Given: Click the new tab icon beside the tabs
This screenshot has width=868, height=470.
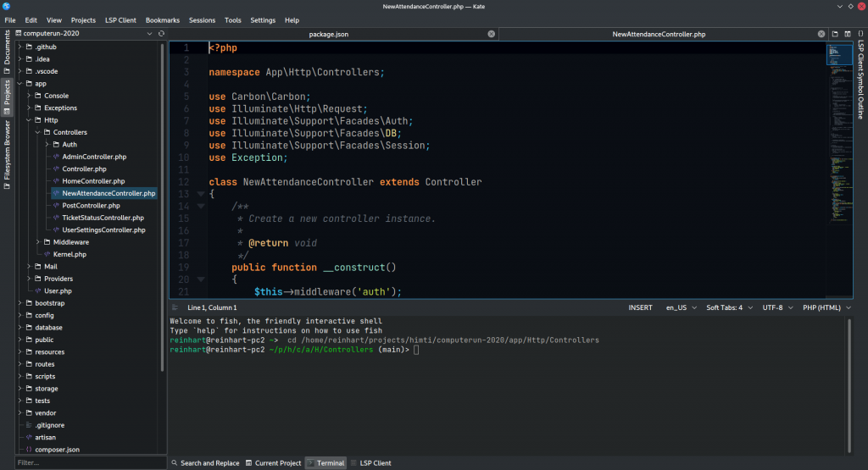Looking at the screenshot, I should pyautogui.click(x=835, y=34).
